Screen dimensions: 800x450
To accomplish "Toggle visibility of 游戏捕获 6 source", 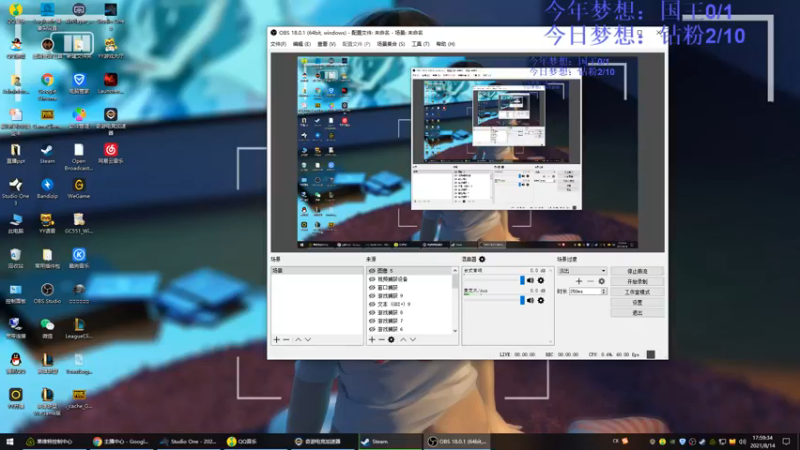I will (x=372, y=330).
